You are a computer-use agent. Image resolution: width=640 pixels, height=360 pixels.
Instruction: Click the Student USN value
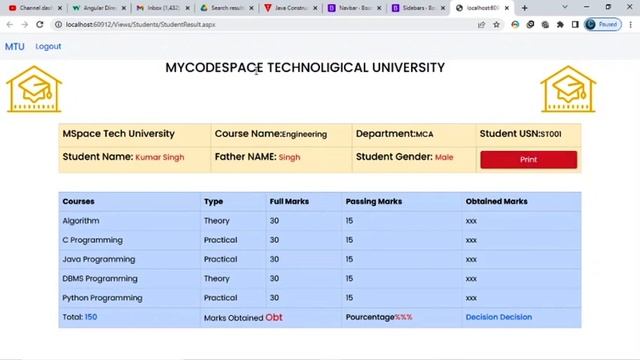pyautogui.click(x=551, y=134)
